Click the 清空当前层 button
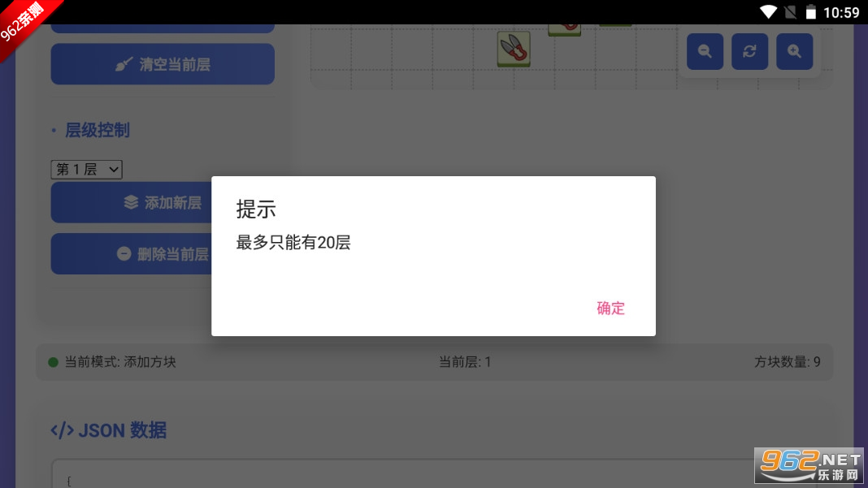Screen dimensions: 868x488 163,64
